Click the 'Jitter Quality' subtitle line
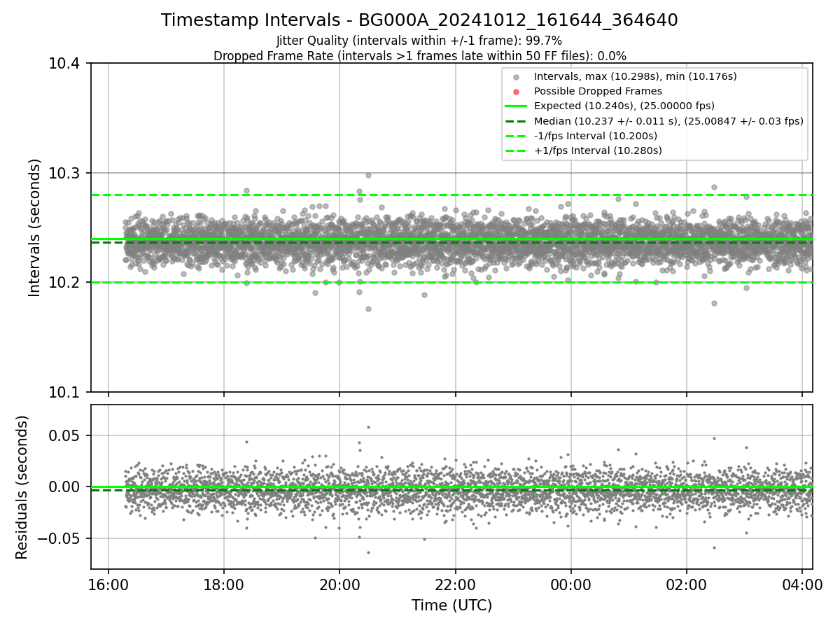The width and height of the screenshot is (840, 630). pos(419,41)
